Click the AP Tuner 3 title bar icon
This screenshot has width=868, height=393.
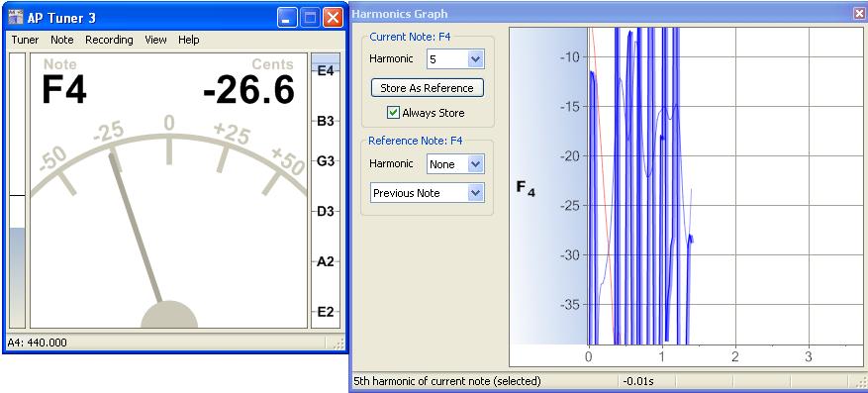coord(16,17)
